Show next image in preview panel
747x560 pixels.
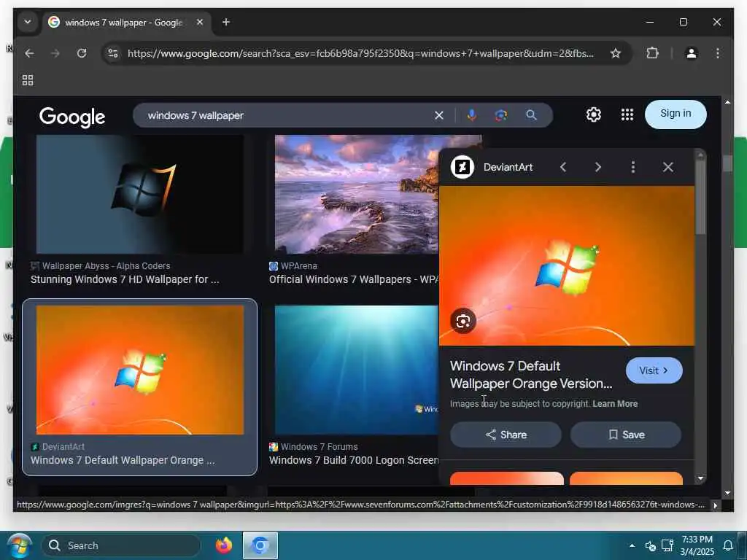coord(598,167)
